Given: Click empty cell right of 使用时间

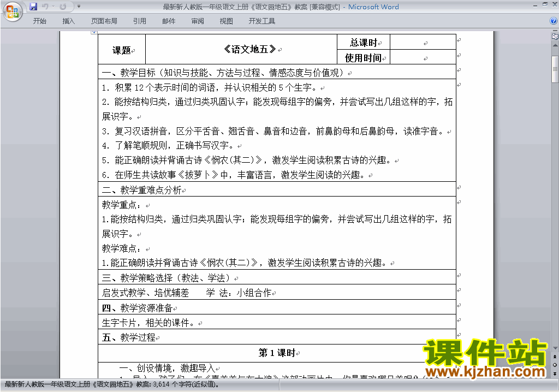Looking at the screenshot, I should [x=423, y=57].
